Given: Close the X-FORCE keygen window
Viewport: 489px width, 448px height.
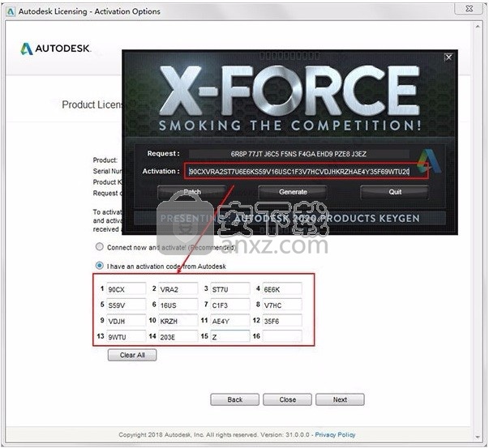Looking at the screenshot, I should coord(448,58).
